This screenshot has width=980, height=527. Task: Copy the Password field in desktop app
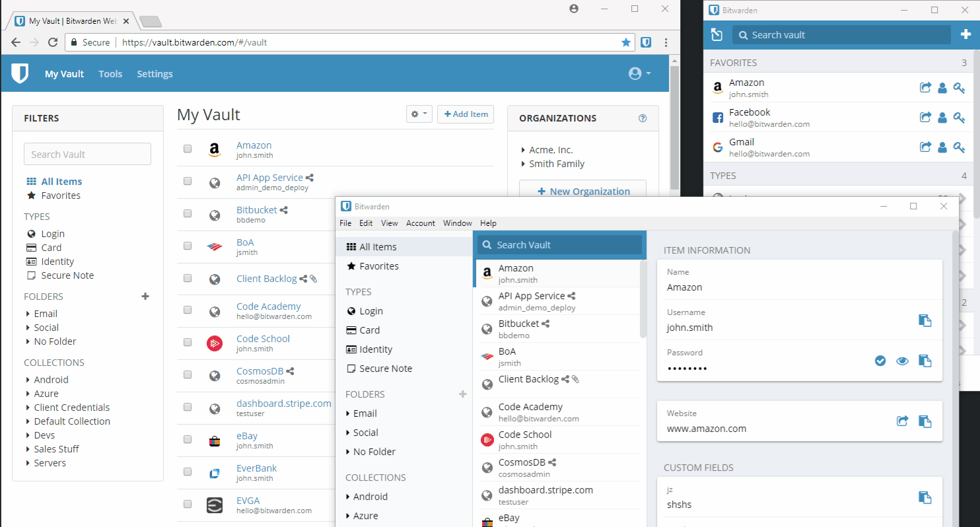925,361
